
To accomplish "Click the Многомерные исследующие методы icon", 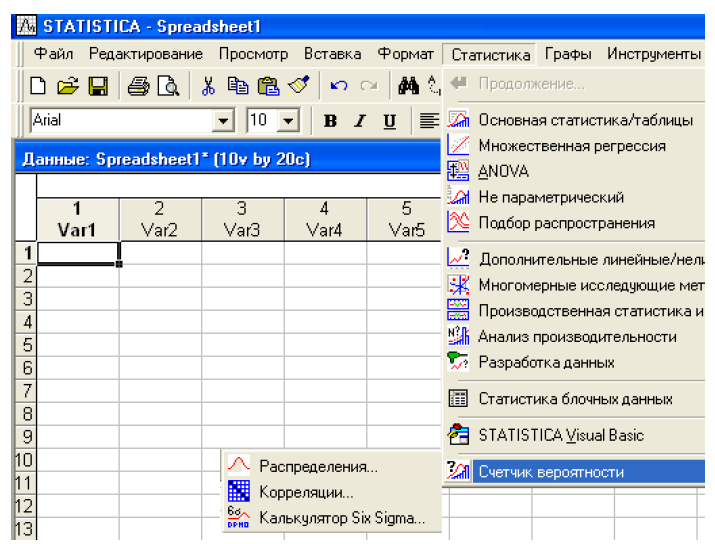I will (x=458, y=285).
